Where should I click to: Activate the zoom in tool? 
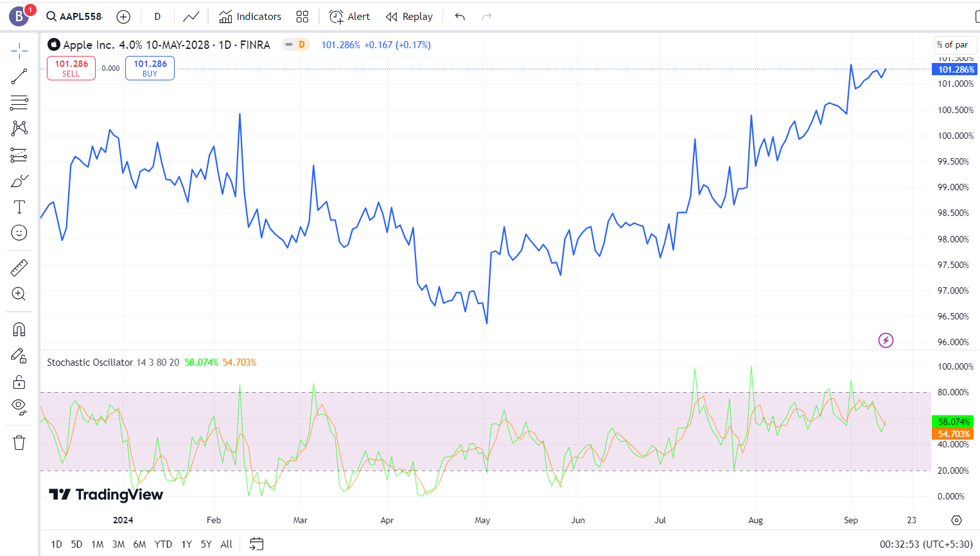coord(19,294)
